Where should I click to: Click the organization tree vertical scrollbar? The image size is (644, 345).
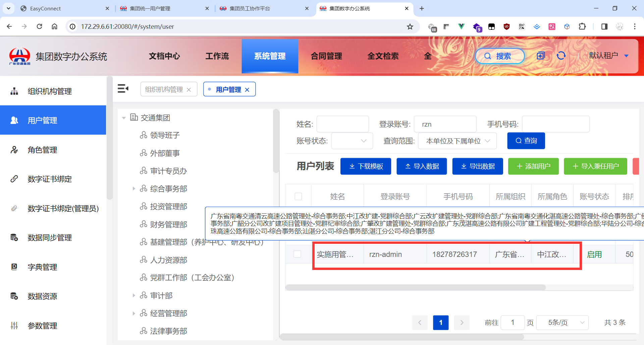click(276, 141)
